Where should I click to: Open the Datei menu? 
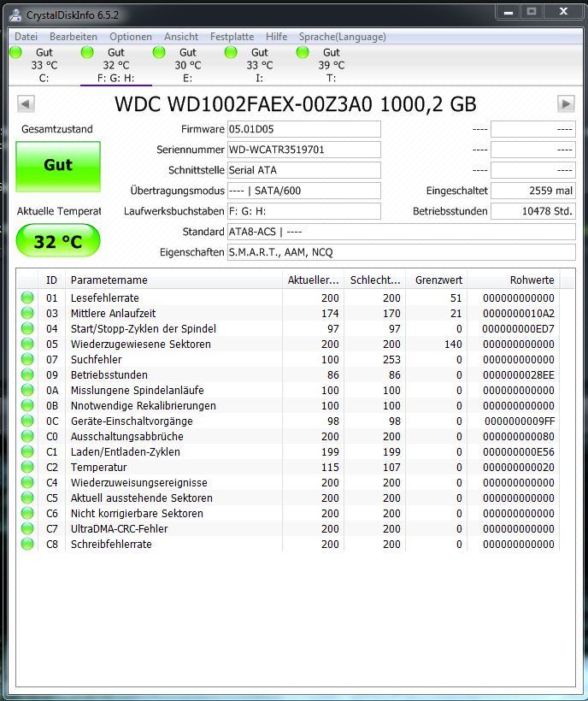pyautogui.click(x=26, y=37)
